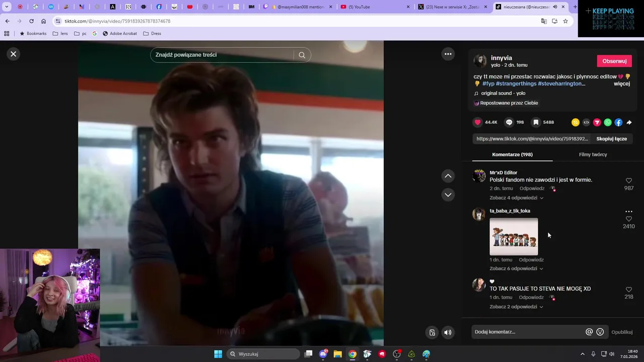Viewport: 644px width, 362px height.
Task: Open the #strangerthings hashtag
Action: click(x=516, y=83)
